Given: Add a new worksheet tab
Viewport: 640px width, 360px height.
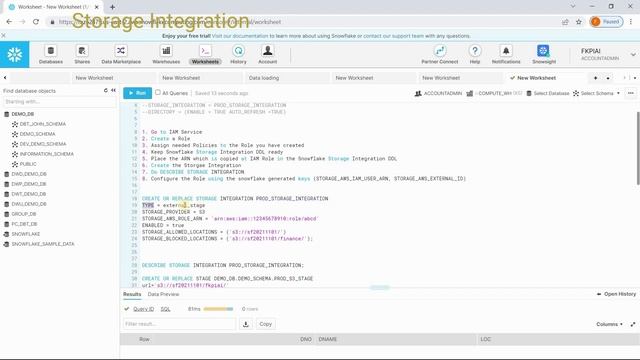Looking at the screenshot, I should pyautogui.click(x=596, y=78).
